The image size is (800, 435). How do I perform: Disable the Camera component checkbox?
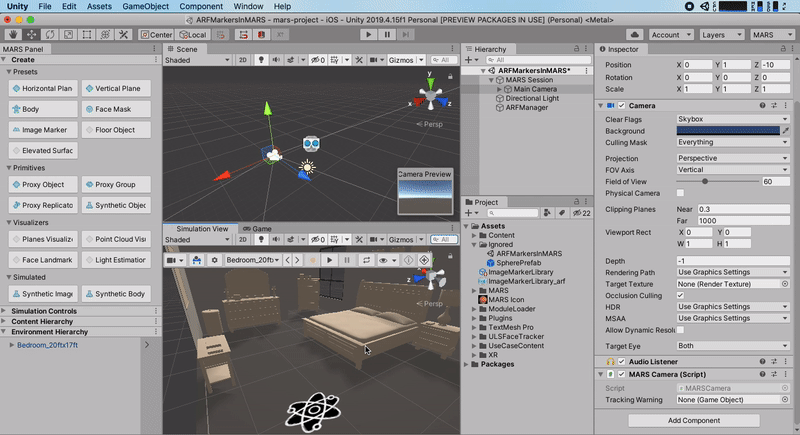(x=622, y=105)
